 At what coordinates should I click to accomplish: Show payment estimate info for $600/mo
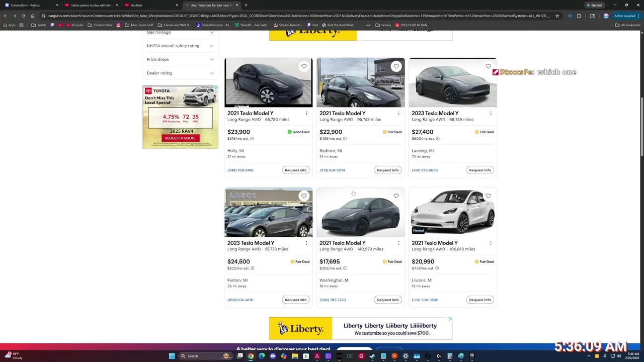438,139
